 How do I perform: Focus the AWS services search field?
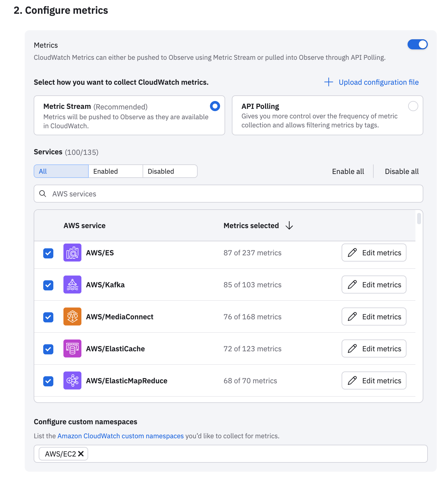pos(228,194)
